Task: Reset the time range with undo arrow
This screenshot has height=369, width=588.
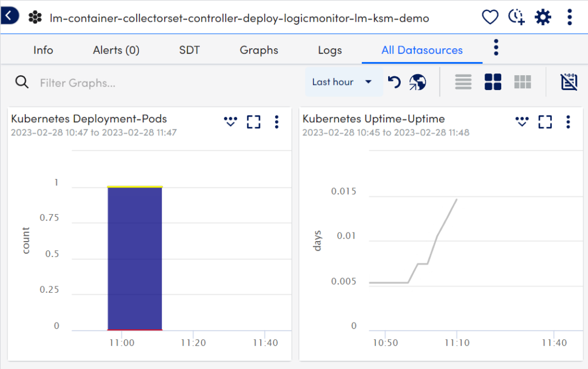Action: coord(394,83)
